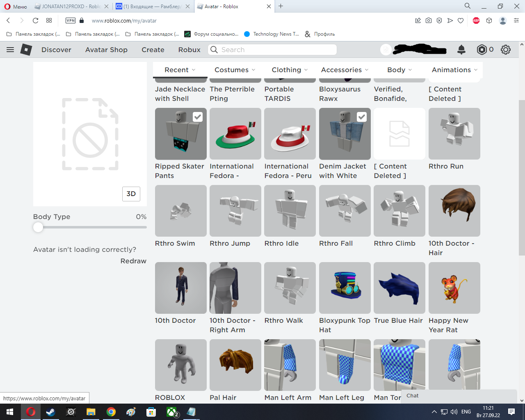Go back with the browser back arrow
The image size is (525, 420).
click(x=8, y=21)
